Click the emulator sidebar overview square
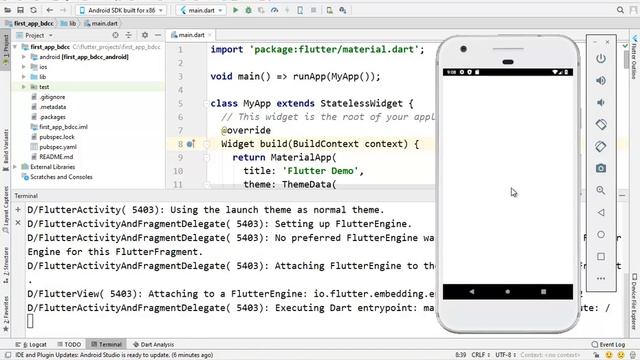Image resolution: width=640 pixels, height=360 pixels. pyautogui.click(x=601, y=256)
